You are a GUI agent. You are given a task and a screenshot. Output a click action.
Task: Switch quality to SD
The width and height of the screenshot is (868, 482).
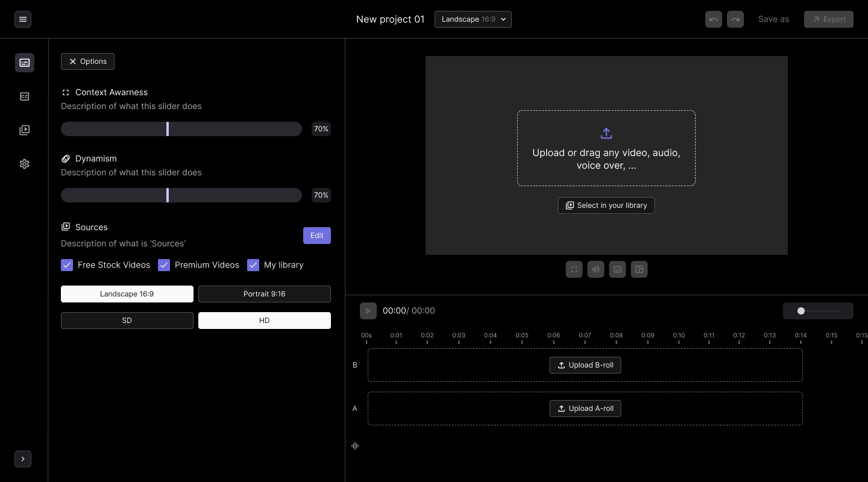coord(127,321)
